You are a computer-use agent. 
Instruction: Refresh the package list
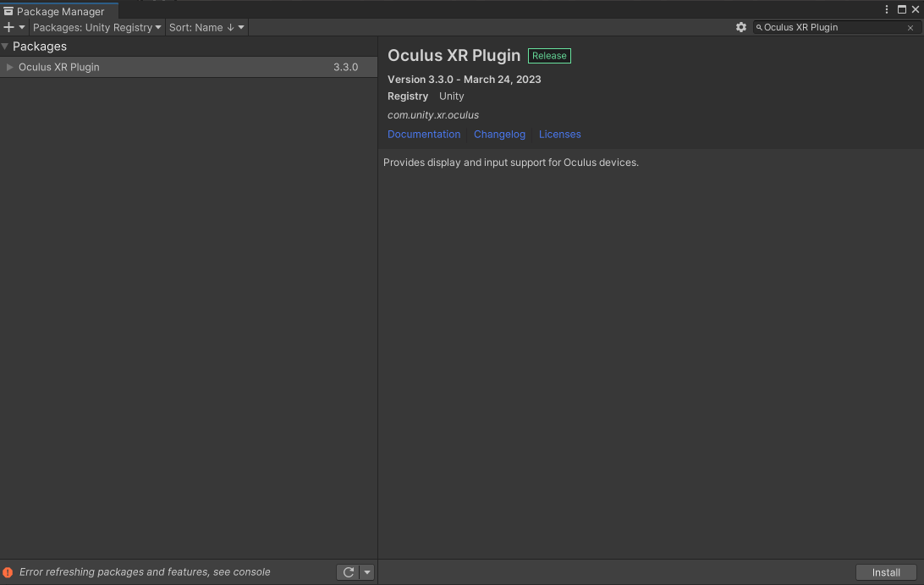point(349,572)
